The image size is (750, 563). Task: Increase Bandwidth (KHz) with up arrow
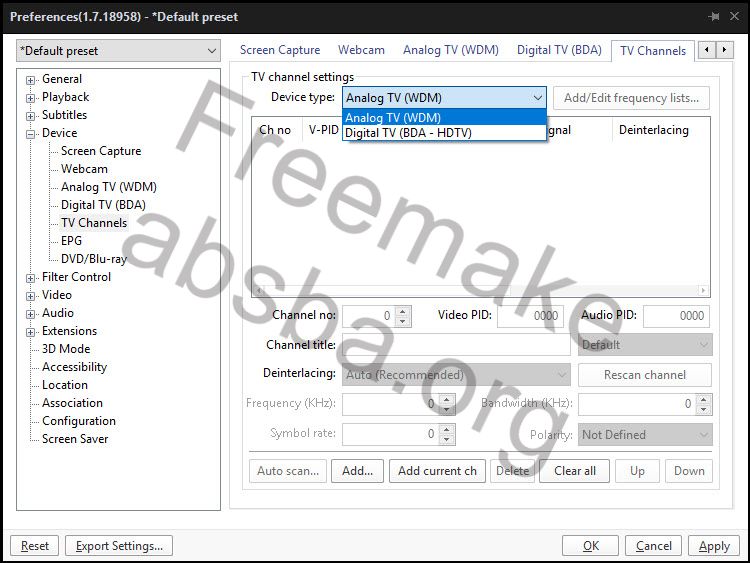(704, 399)
